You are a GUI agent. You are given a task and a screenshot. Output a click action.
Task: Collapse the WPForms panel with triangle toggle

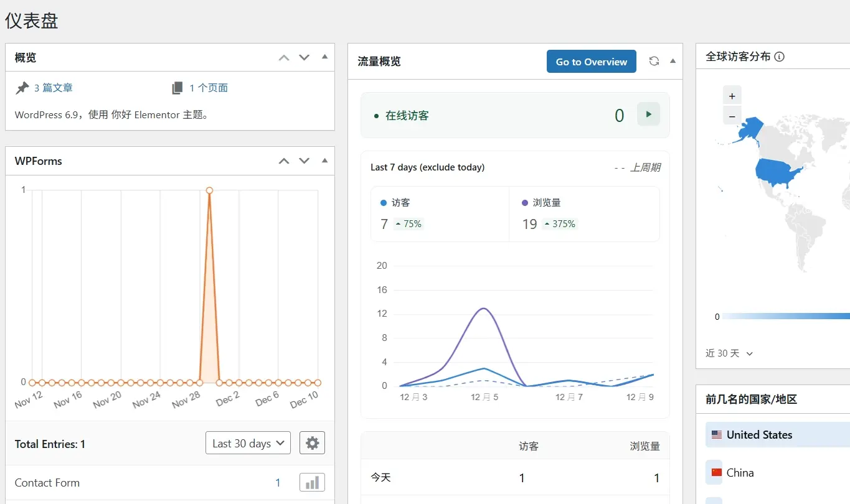[x=324, y=160]
